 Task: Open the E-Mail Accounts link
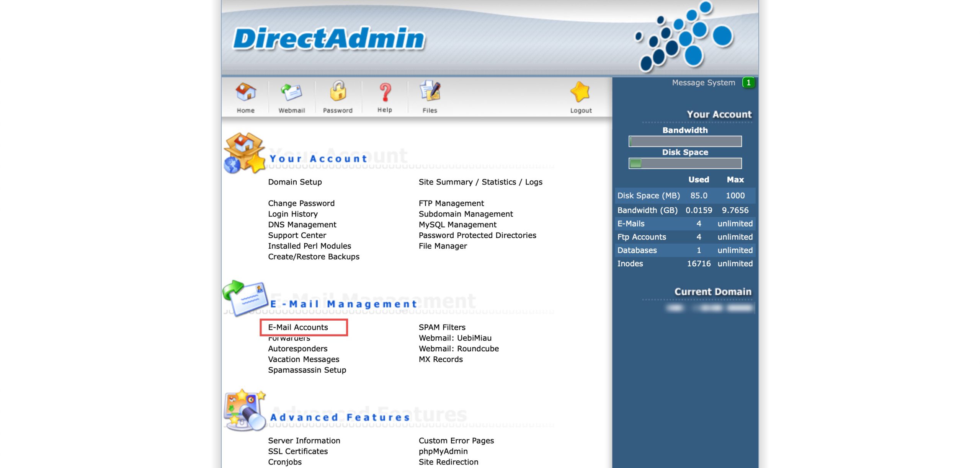298,327
